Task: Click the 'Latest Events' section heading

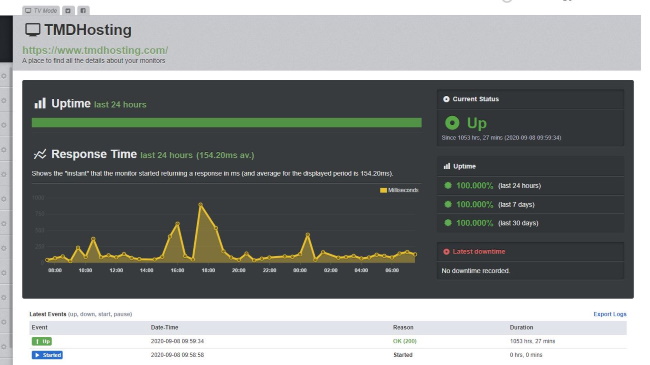Action: coord(48,314)
